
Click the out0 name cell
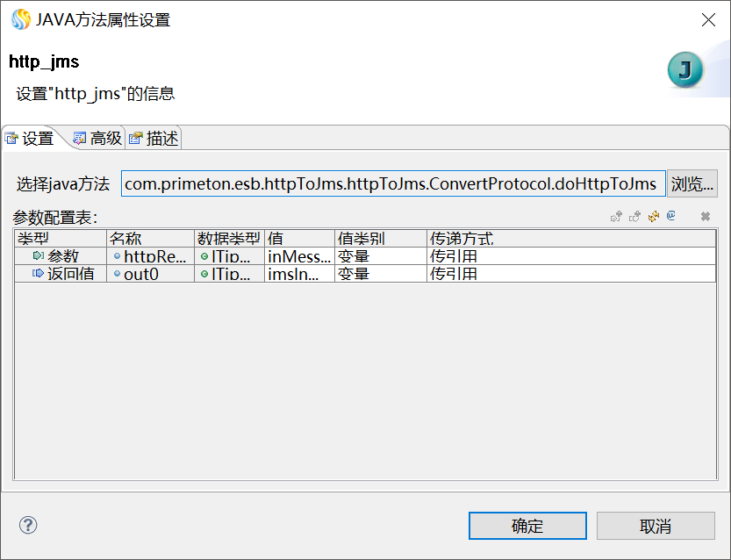(150, 274)
